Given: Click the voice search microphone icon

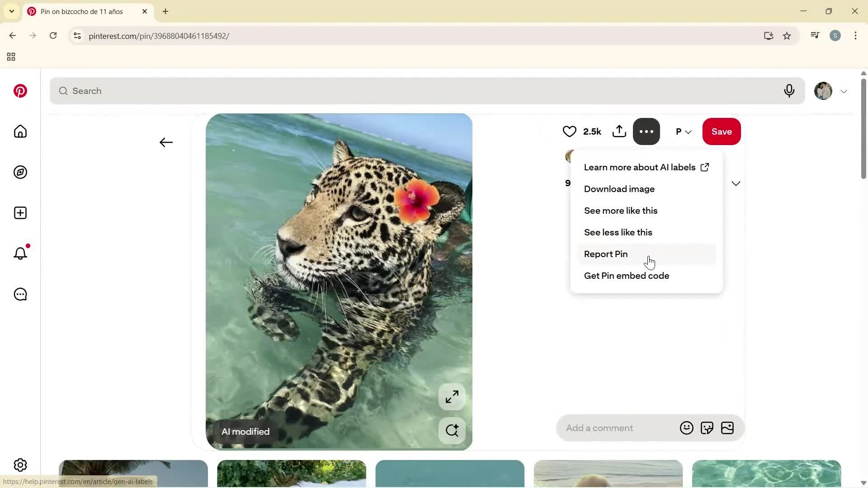Looking at the screenshot, I should click(789, 91).
